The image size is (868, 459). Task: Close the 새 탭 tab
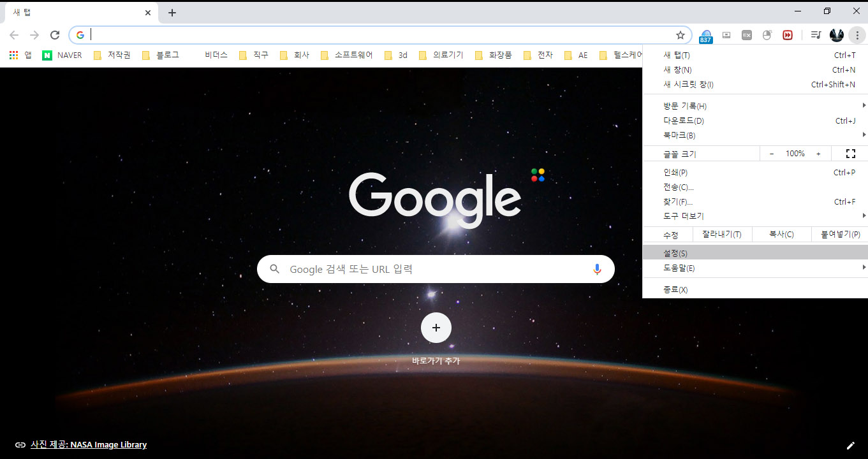[148, 12]
